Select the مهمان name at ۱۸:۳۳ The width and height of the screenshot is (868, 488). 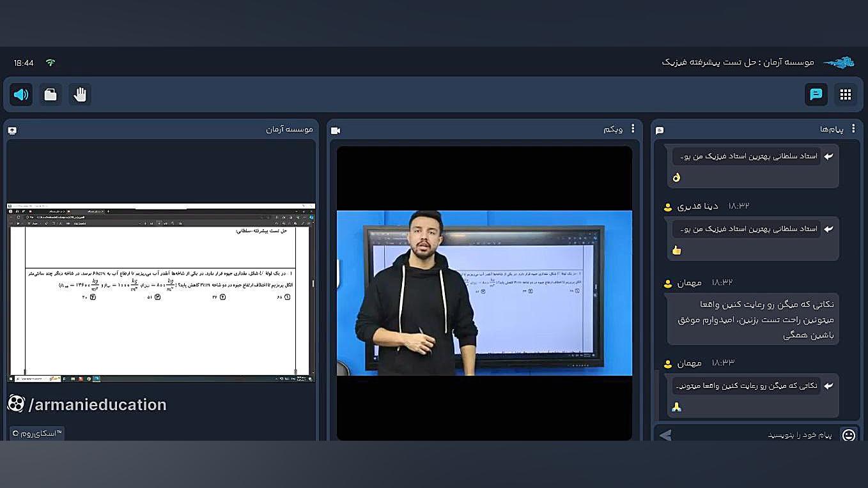[689, 363]
